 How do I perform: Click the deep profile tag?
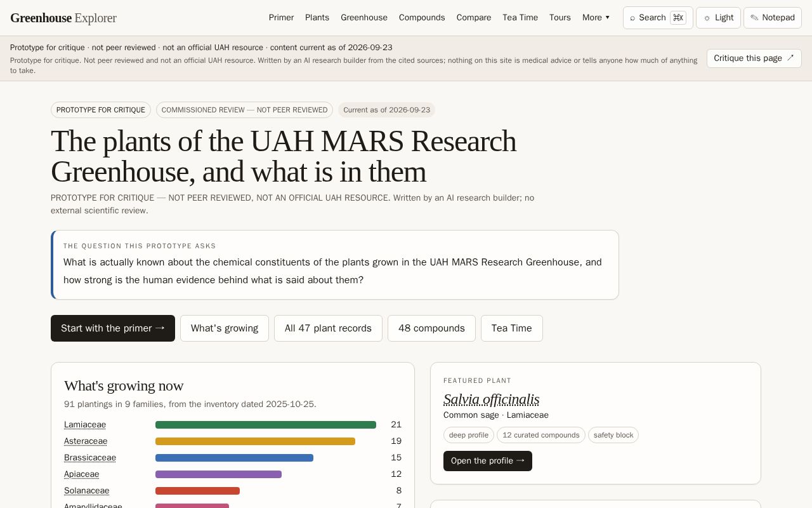click(x=469, y=435)
